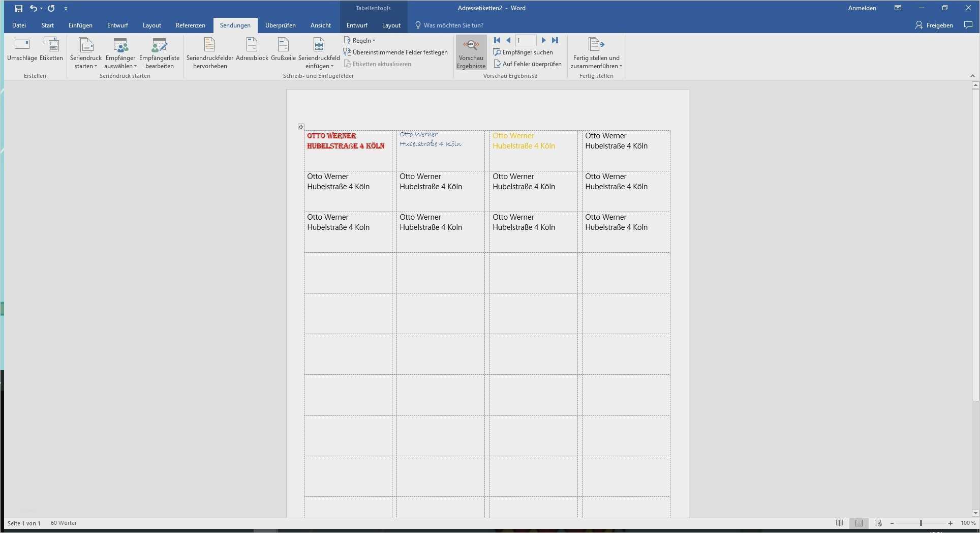Open the undo history dropdown arrow
Viewport: 980px width, 533px height.
point(41,9)
